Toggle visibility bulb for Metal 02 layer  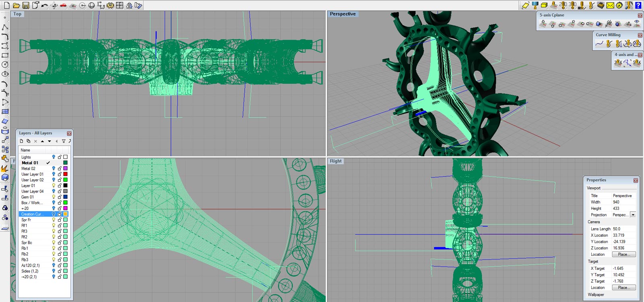point(54,168)
